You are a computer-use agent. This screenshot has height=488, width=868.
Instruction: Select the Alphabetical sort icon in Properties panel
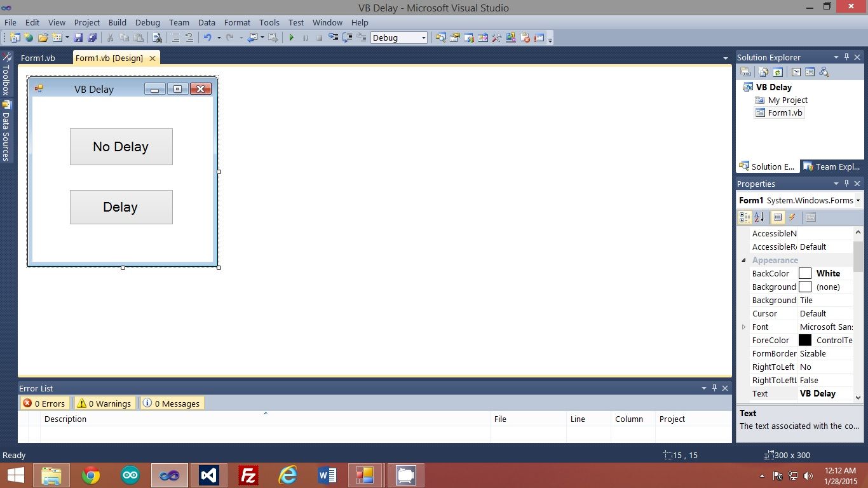coord(760,217)
